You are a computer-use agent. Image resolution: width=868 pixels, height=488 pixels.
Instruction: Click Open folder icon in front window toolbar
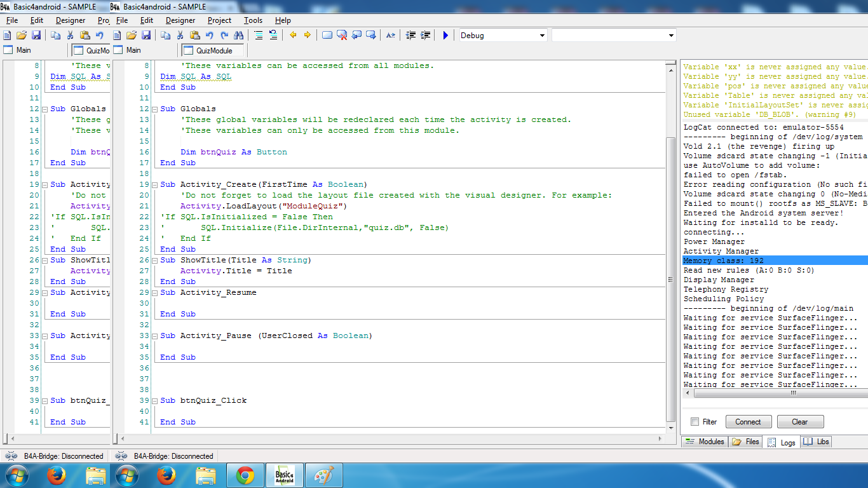coord(132,36)
